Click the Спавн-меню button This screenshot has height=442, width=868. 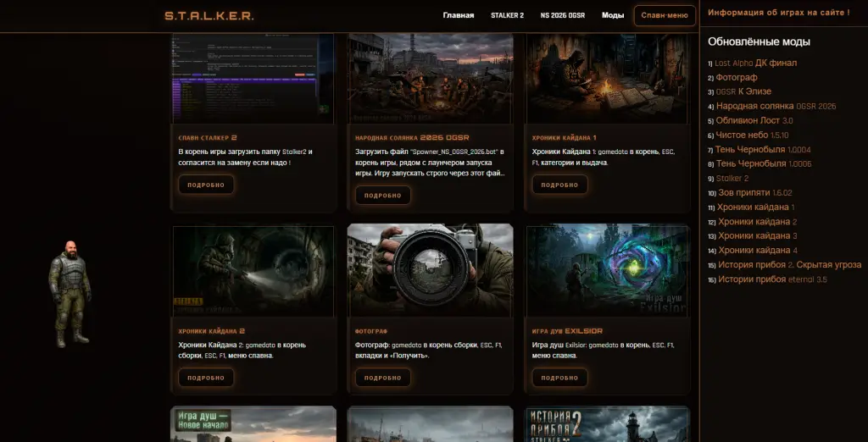pos(665,15)
